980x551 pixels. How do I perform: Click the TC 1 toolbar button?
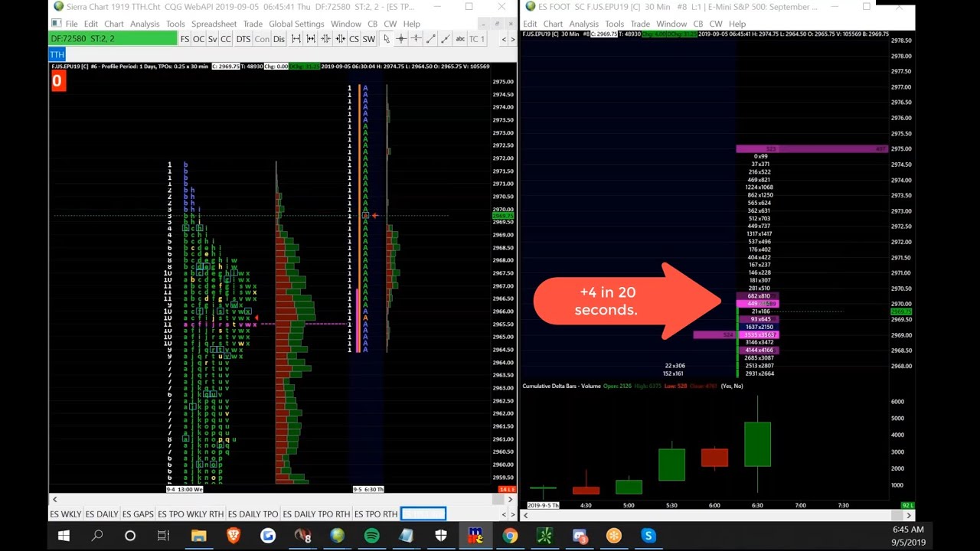[x=476, y=39]
